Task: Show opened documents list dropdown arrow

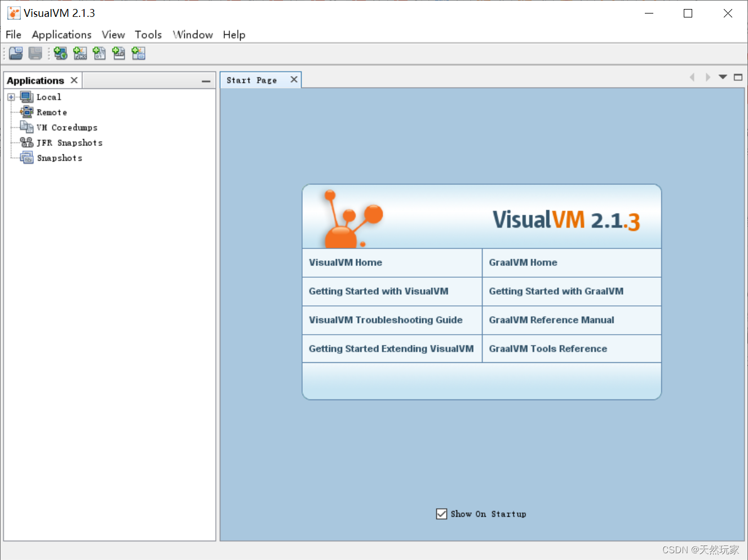Action: coord(723,77)
